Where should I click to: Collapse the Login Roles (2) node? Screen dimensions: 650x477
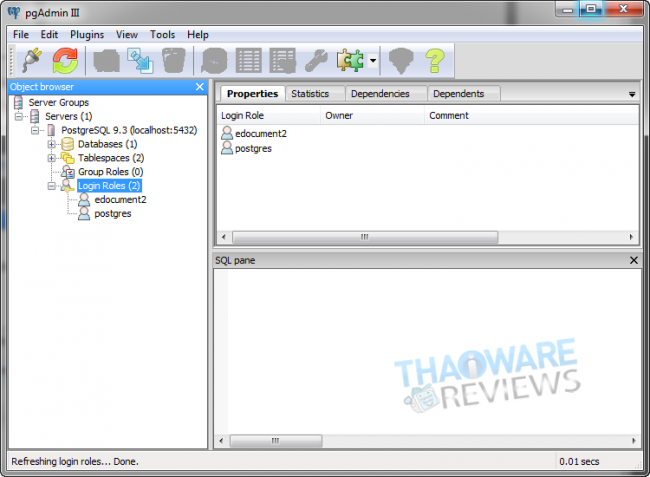(x=52, y=186)
